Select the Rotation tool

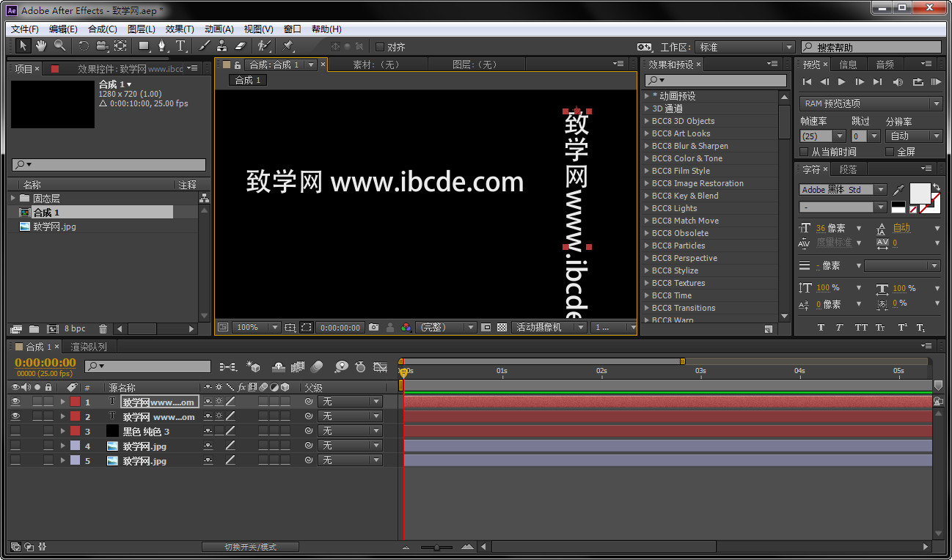[84, 46]
